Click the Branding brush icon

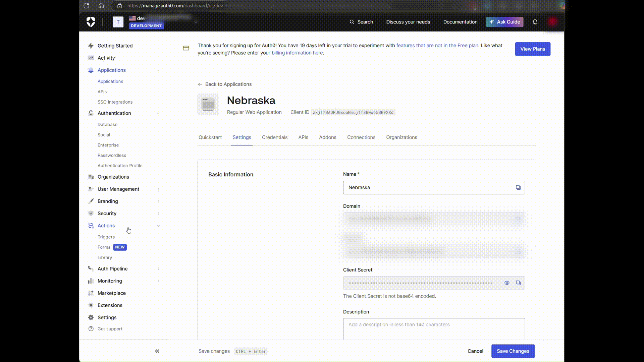[x=91, y=201]
